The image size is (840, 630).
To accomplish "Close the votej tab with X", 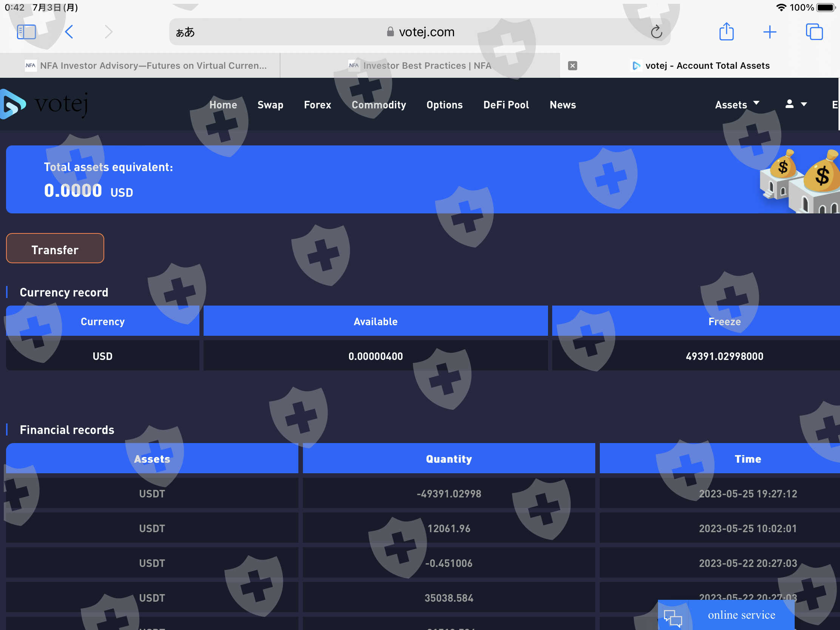I will (x=572, y=66).
